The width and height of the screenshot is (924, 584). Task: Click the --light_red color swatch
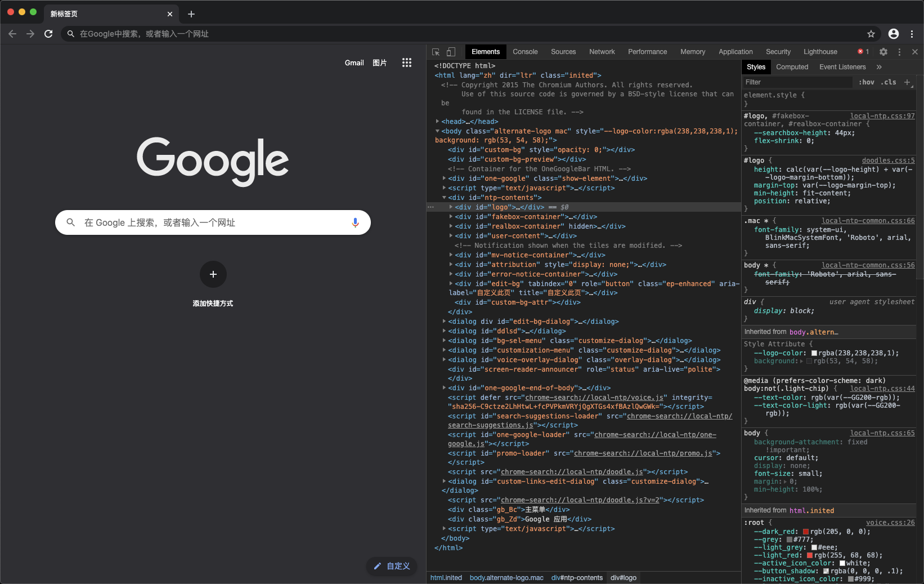(x=810, y=555)
